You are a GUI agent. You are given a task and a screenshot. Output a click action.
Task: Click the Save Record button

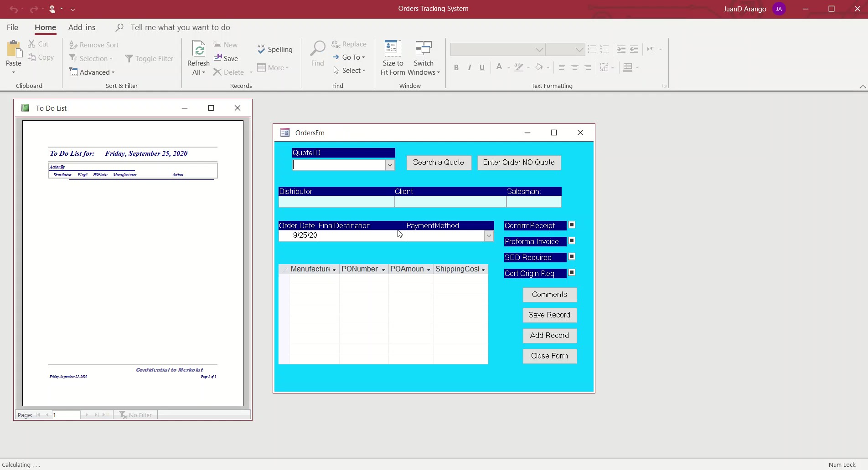(549, 315)
